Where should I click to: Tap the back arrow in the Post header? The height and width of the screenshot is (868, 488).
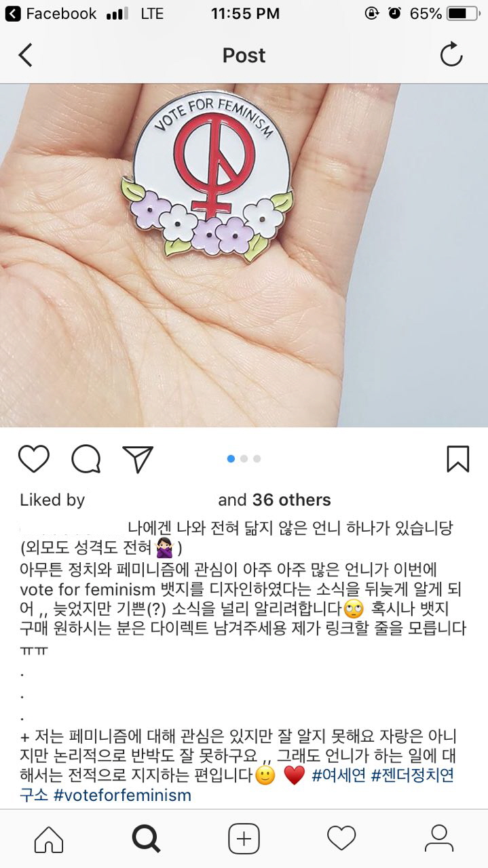pos(25,55)
